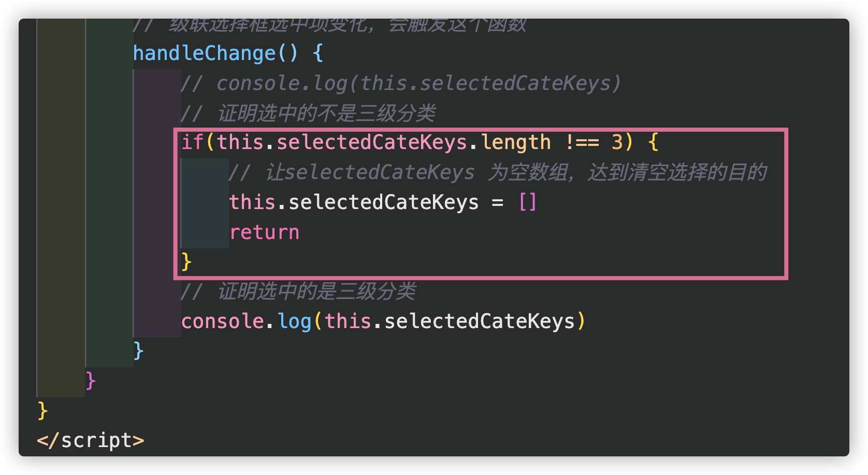Click the magenta closing brace below handleChange
The image size is (868, 475).
pos(91,381)
